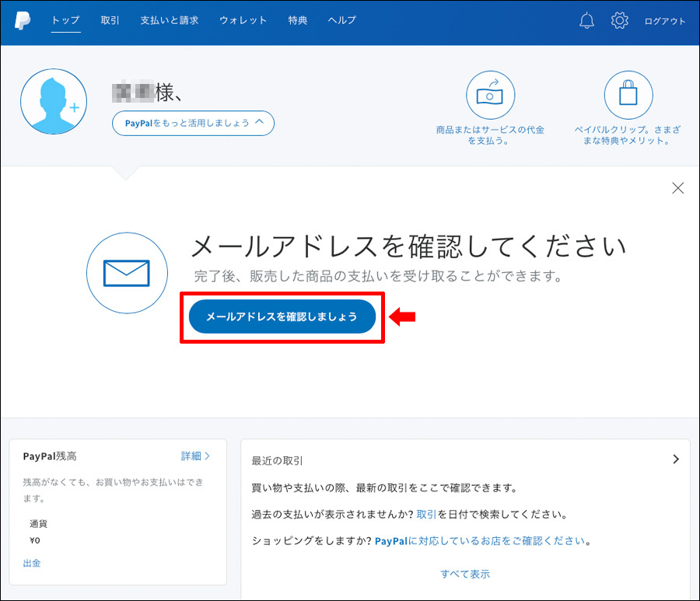Click PayPalに対応しているお店をご確認ください link

[480, 541]
